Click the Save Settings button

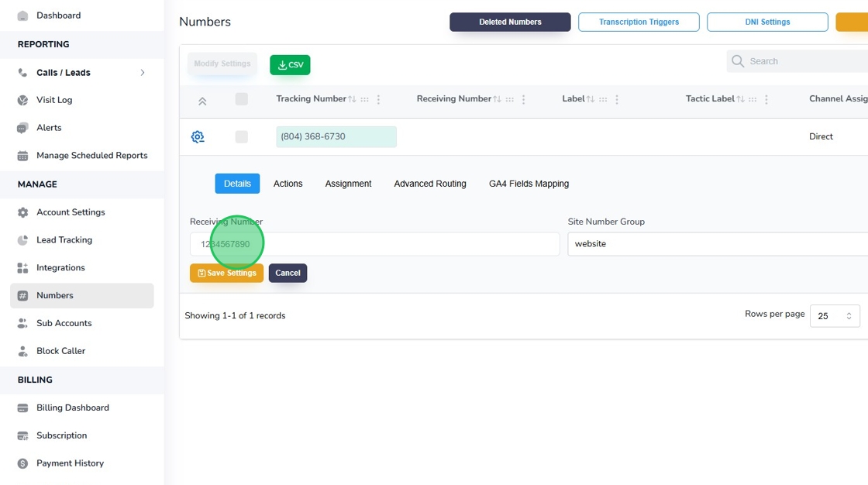point(226,273)
